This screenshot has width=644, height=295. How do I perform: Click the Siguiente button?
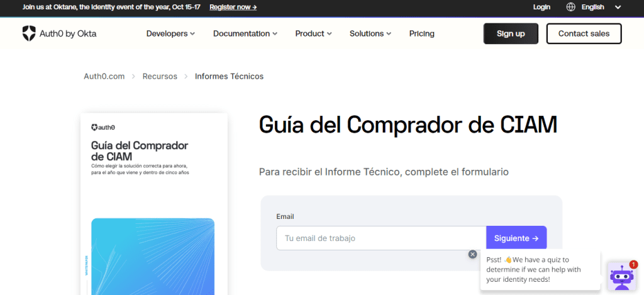[x=516, y=238]
